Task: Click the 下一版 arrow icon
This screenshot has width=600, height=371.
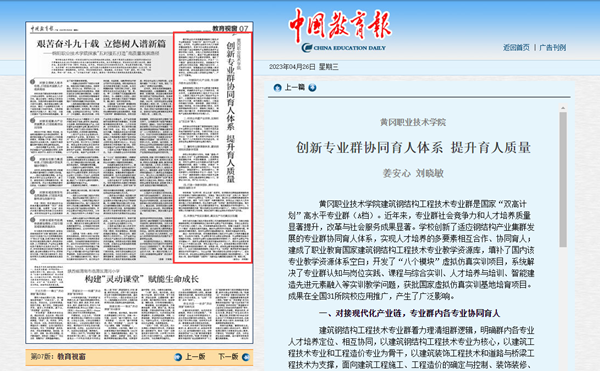Action: (246, 357)
